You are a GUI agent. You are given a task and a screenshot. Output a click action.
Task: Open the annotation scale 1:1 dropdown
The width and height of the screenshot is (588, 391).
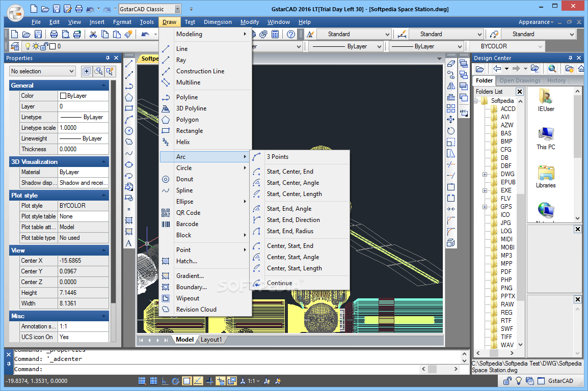(254, 381)
